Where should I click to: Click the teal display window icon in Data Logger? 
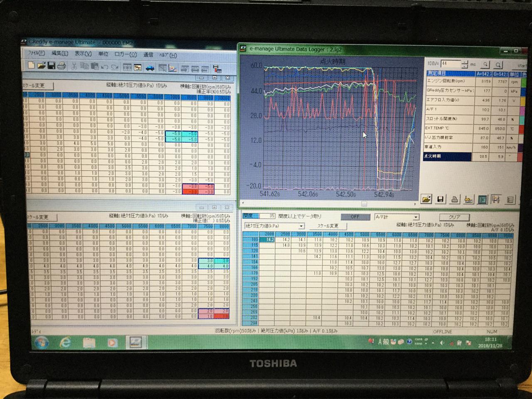tap(482, 199)
